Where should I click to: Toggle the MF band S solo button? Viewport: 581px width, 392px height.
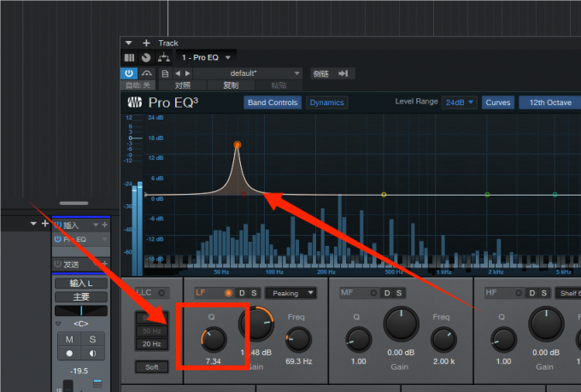pos(399,293)
